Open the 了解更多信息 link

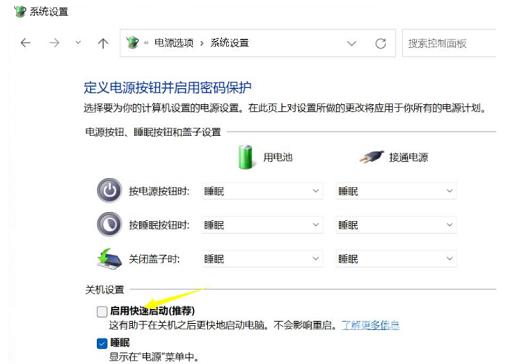(370, 325)
